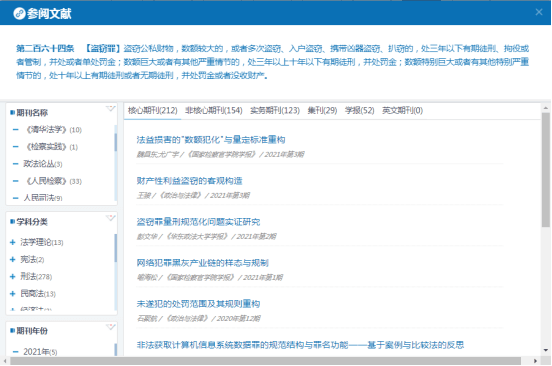This screenshot has height=366, width=552.
Task: Expand the 法学理论(13) category plus icon
Action: pos(13,242)
